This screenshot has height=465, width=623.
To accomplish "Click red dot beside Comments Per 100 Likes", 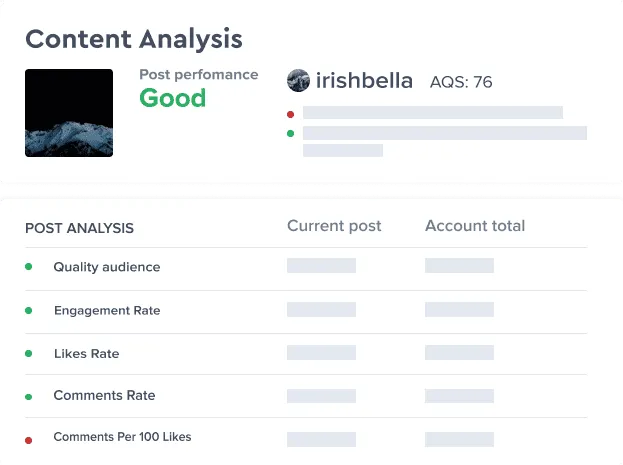I will click(x=29, y=440).
